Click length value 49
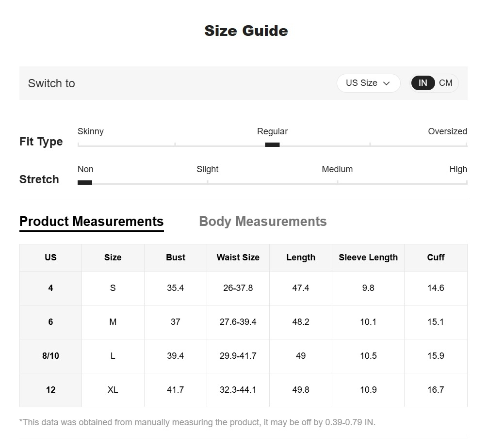 pyautogui.click(x=301, y=356)
